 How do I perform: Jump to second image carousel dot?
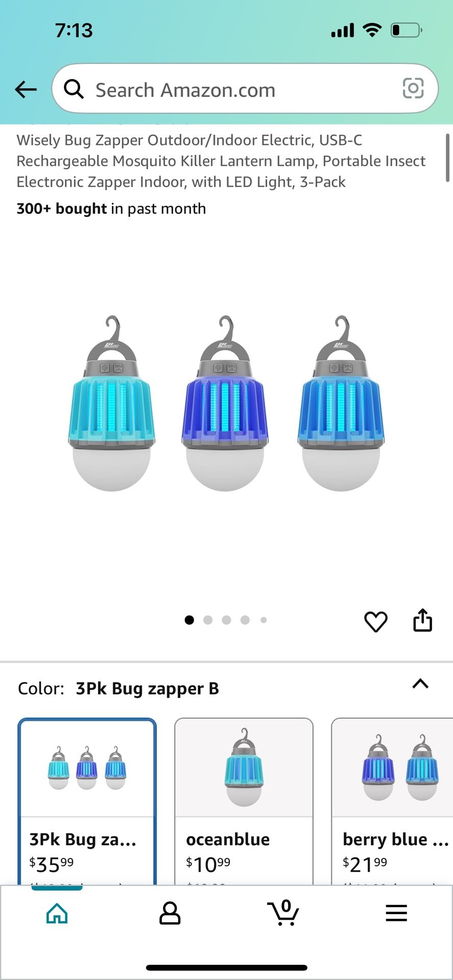click(x=208, y=620)
